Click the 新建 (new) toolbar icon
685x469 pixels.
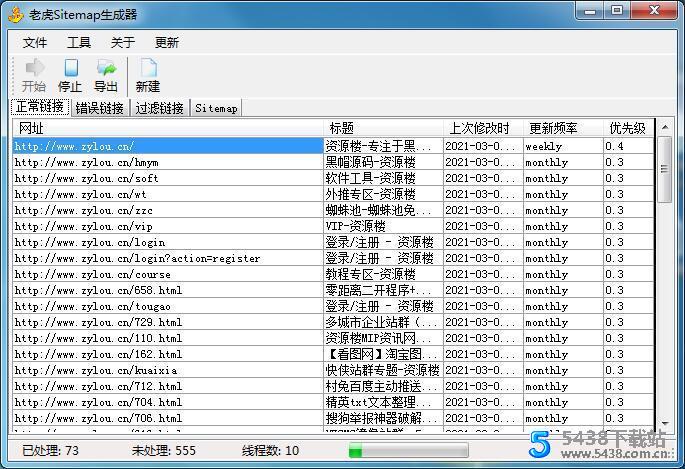click(148, 76)
